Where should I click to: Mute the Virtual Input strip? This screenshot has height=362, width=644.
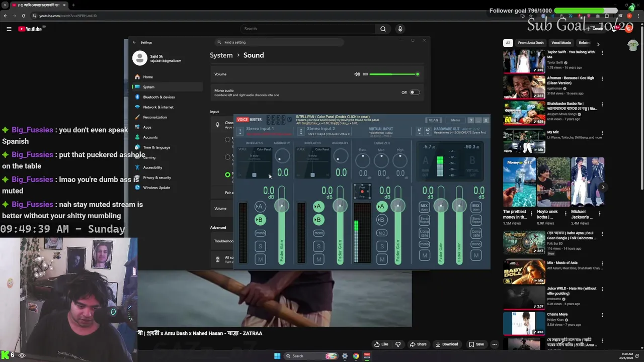[x=382, y=259]
